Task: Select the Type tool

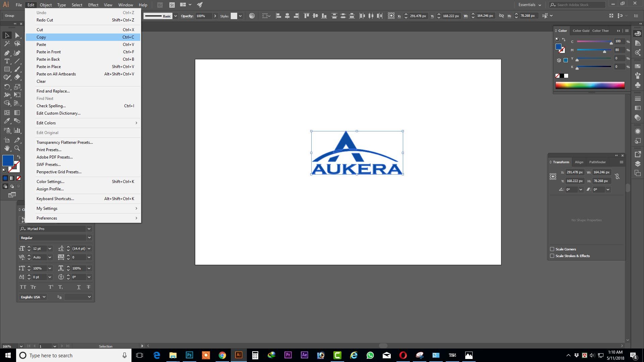Action: tap(7, 61)
